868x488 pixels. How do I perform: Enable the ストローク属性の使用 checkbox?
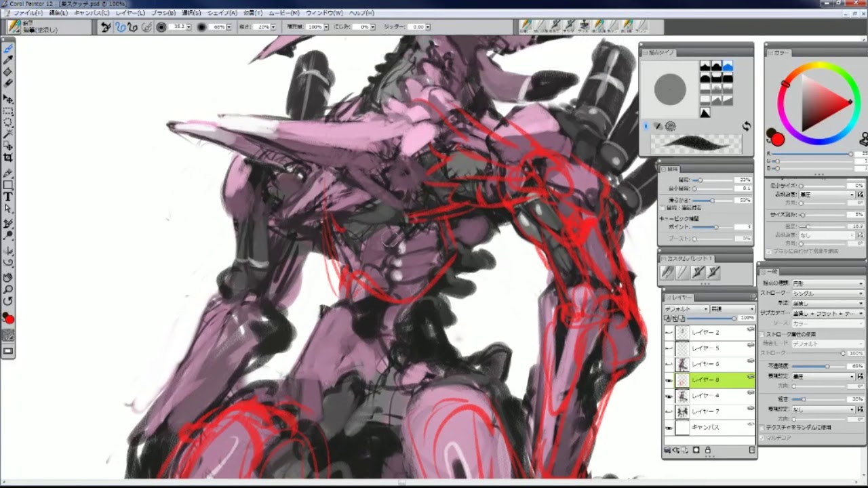click(x=763, y=334)
